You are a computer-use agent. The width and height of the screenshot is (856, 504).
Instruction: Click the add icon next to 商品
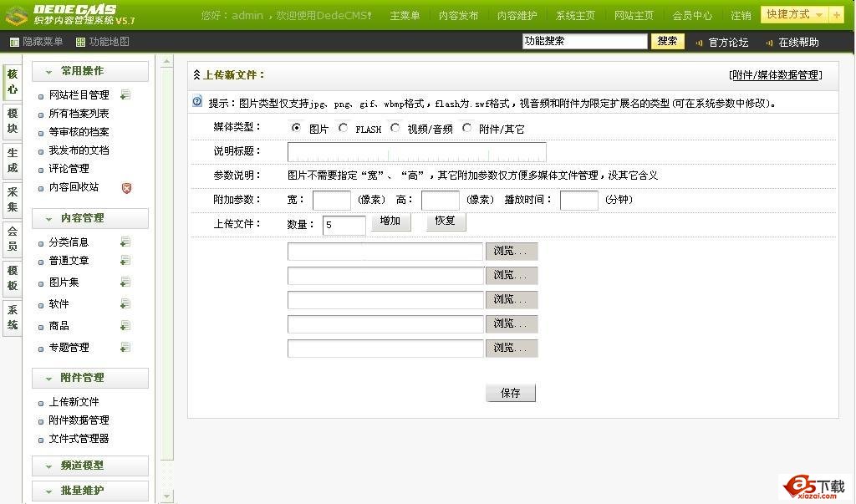tap(125, 326)
